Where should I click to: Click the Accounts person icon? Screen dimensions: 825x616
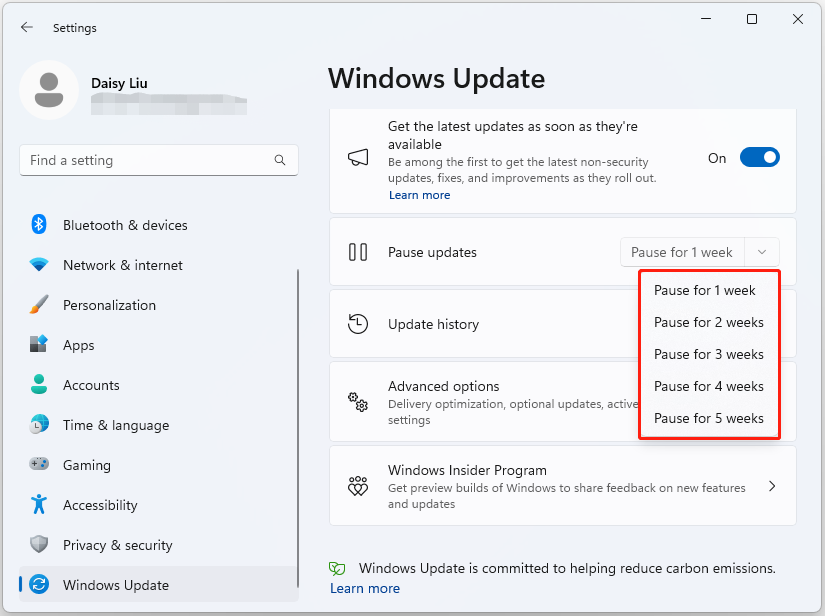tap(39, 385)
